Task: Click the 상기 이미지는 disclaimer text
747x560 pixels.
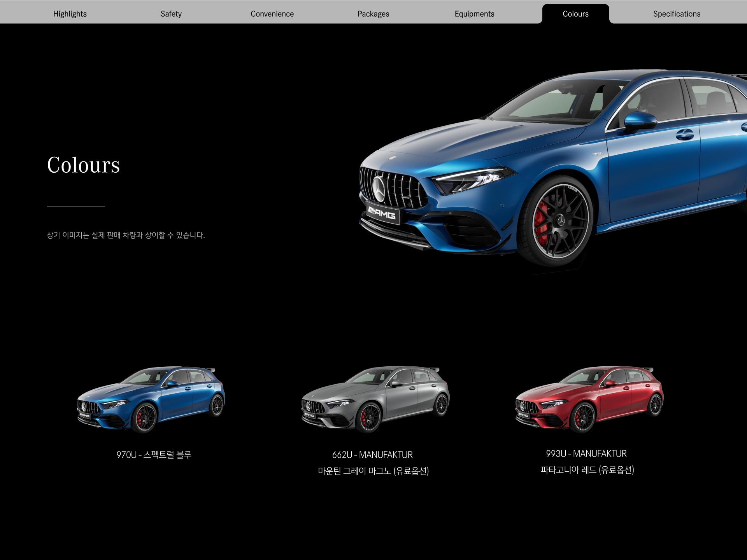Action: coord(126,235)
